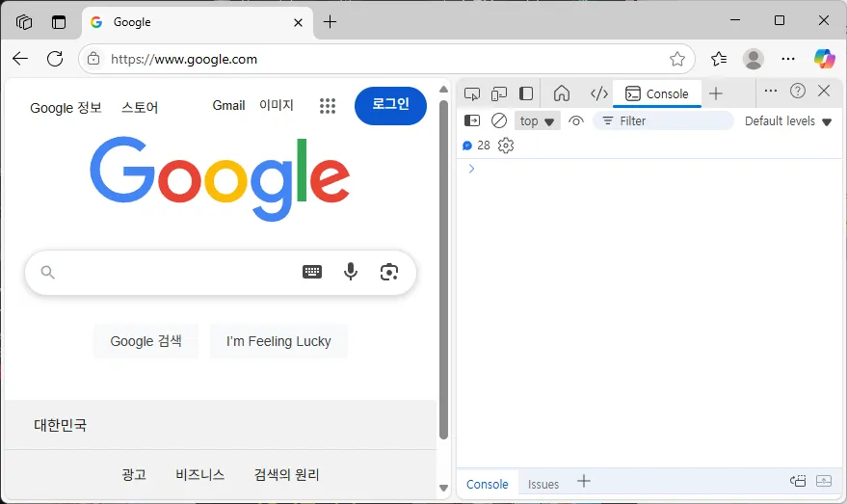Click I'm Feeling Lucky button
Image resolution: width=847 pixels, height=504 pixels.
[278, 341]
